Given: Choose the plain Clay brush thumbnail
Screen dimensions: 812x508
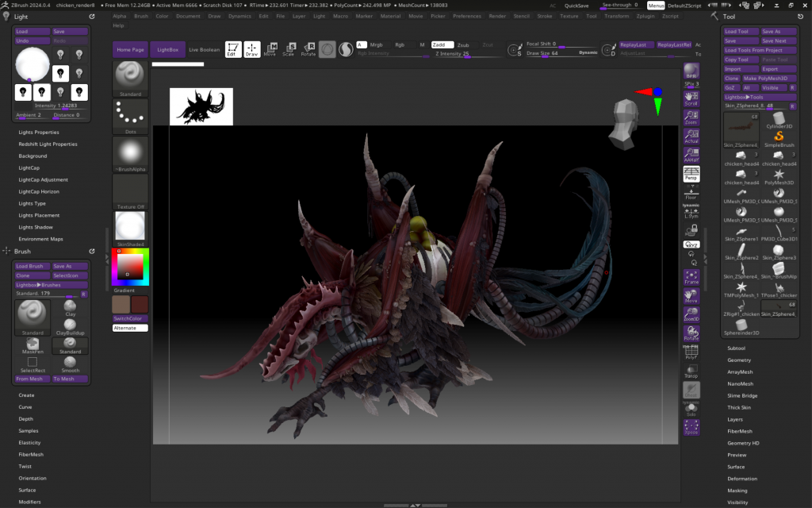Looking at the screenshot, I should pos(70,309).
